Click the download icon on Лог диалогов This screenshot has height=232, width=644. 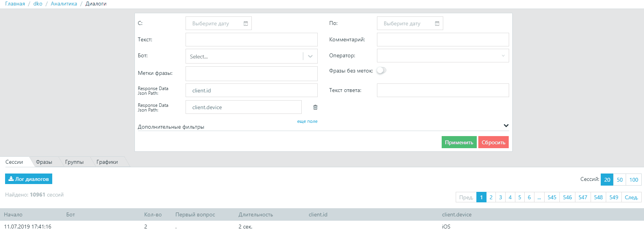[11, 179]
